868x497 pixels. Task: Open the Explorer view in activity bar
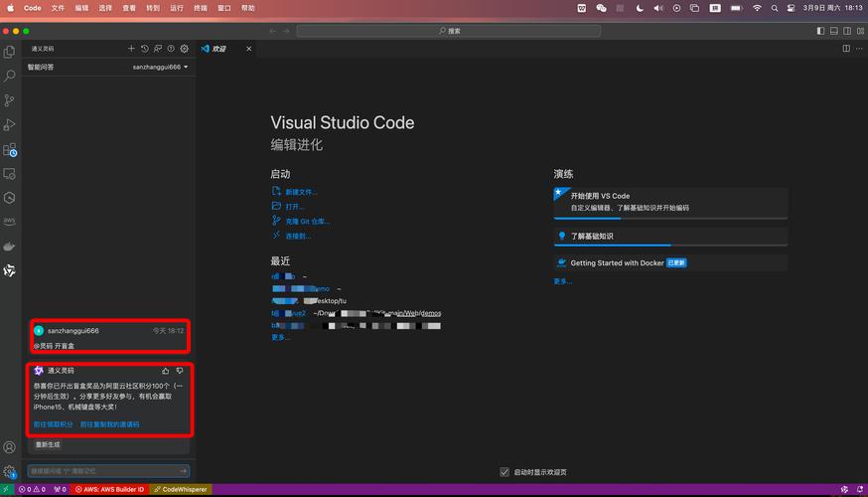click(x=9, y=52)
